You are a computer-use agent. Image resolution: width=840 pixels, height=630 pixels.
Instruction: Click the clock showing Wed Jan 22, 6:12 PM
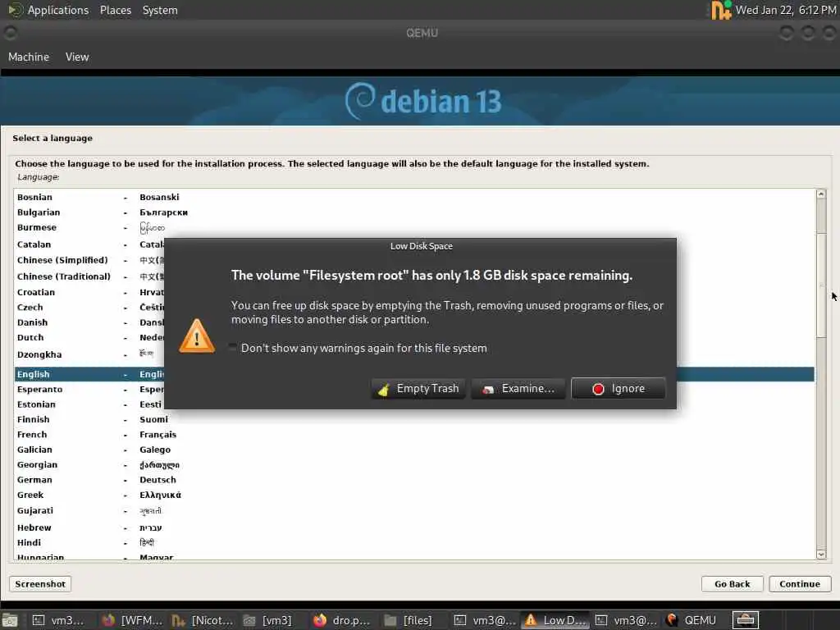coord(785,10)
